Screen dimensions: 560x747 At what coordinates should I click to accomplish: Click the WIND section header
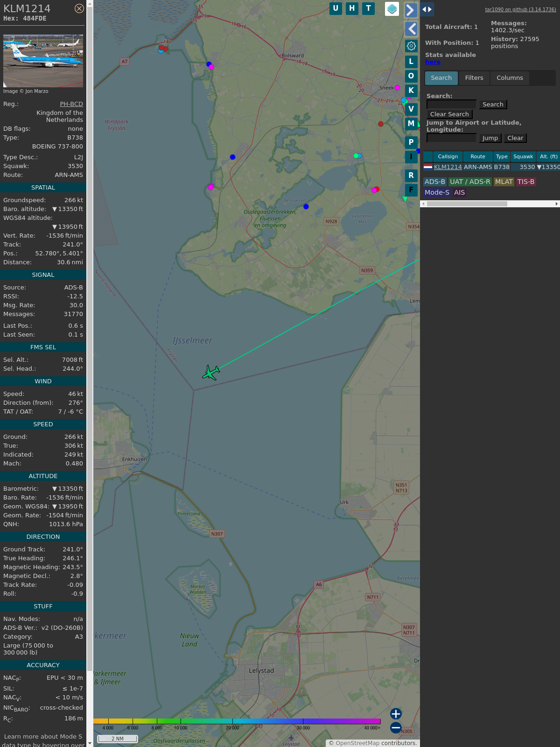(43, 381)
